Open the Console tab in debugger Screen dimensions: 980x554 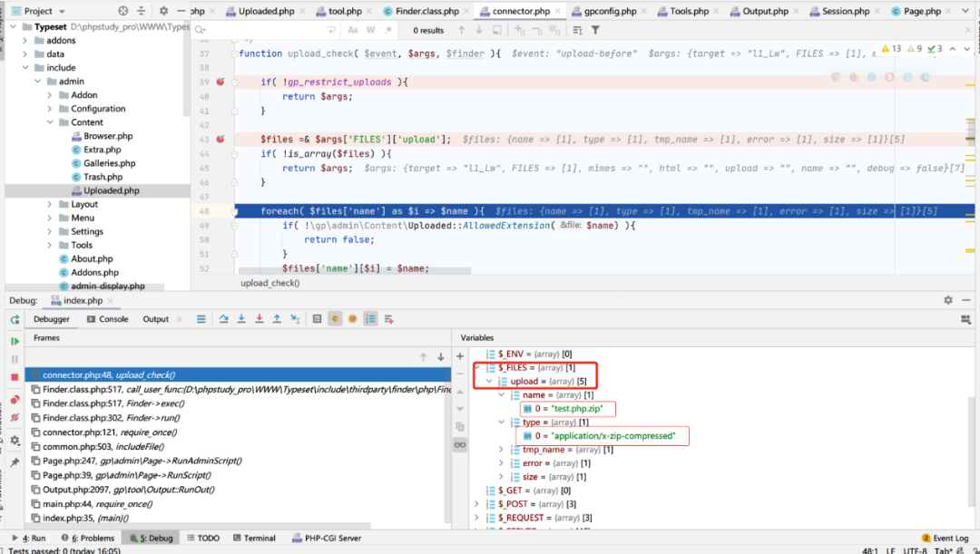(x=108, y=319)
